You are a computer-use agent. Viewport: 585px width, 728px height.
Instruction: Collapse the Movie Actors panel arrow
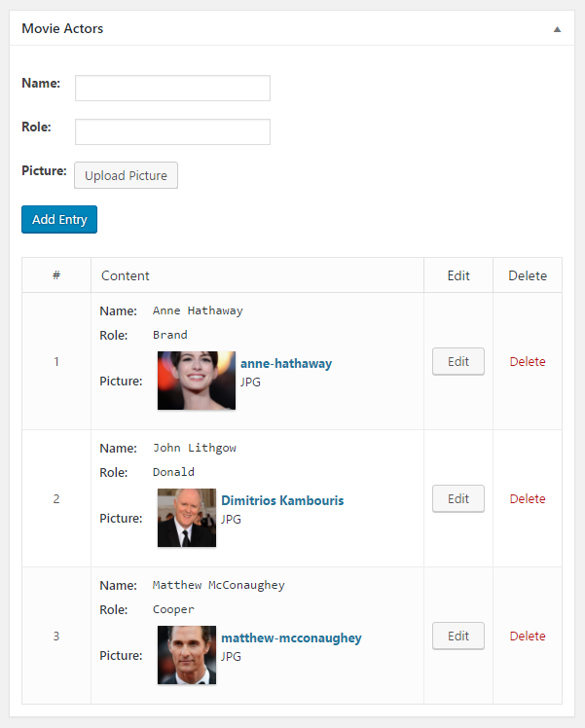(557, 29)
